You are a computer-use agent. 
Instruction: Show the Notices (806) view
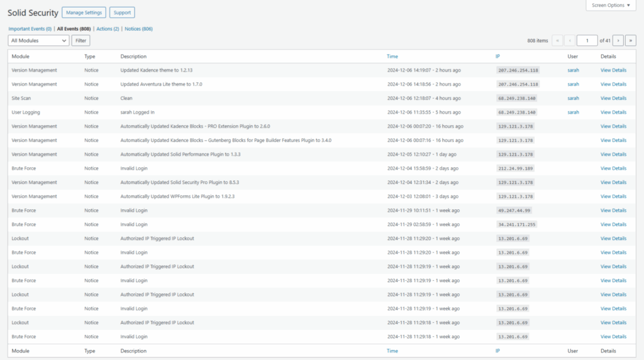pyautogui.click(x=138, y=29)
